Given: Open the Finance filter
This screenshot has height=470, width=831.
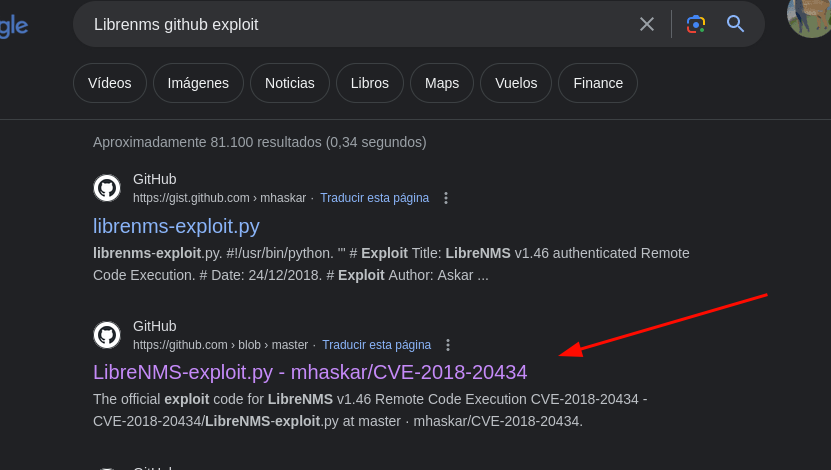Looking at the screenshot, I should coord(598,83).
